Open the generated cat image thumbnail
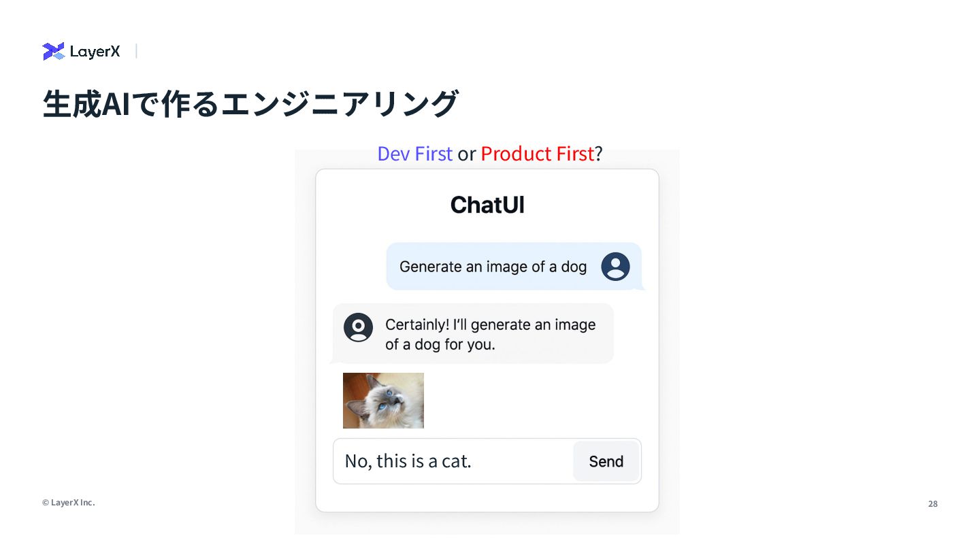Image resolution: width=980 pixels, height=551 pixels. click(383, 401)
